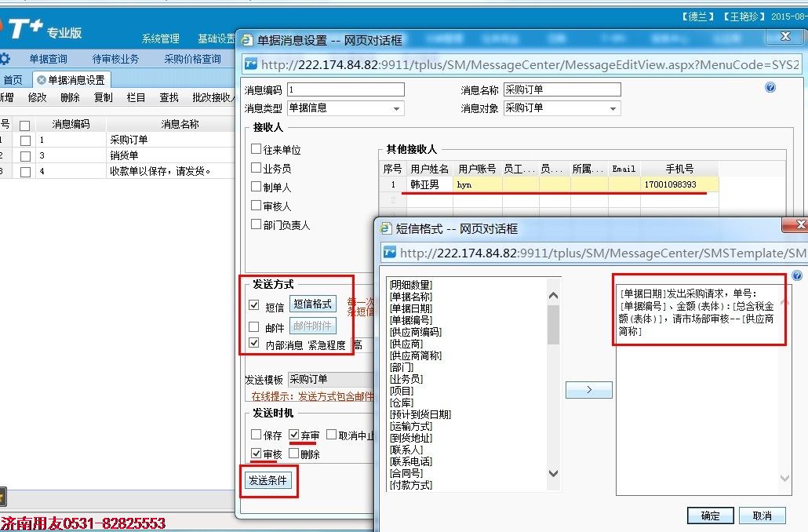Image resolution: width=808 pixels, height=532 pixels.
Task: Click the 消息名称 input field
Action: [x=562, y=89]
